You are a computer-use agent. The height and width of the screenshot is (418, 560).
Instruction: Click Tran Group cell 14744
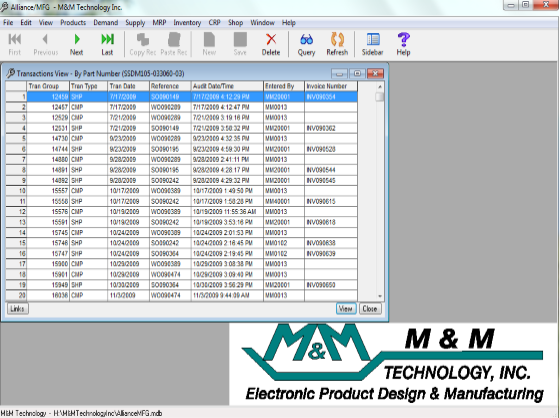48,149
